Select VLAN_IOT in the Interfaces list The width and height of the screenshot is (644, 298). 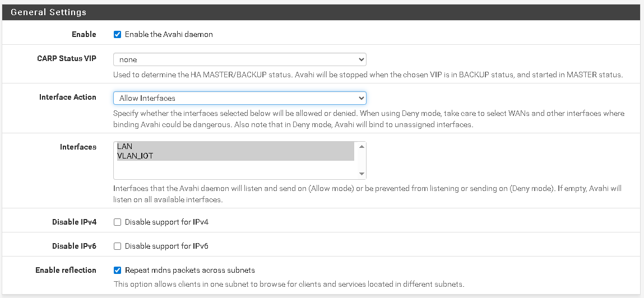[x=234, y=156]
